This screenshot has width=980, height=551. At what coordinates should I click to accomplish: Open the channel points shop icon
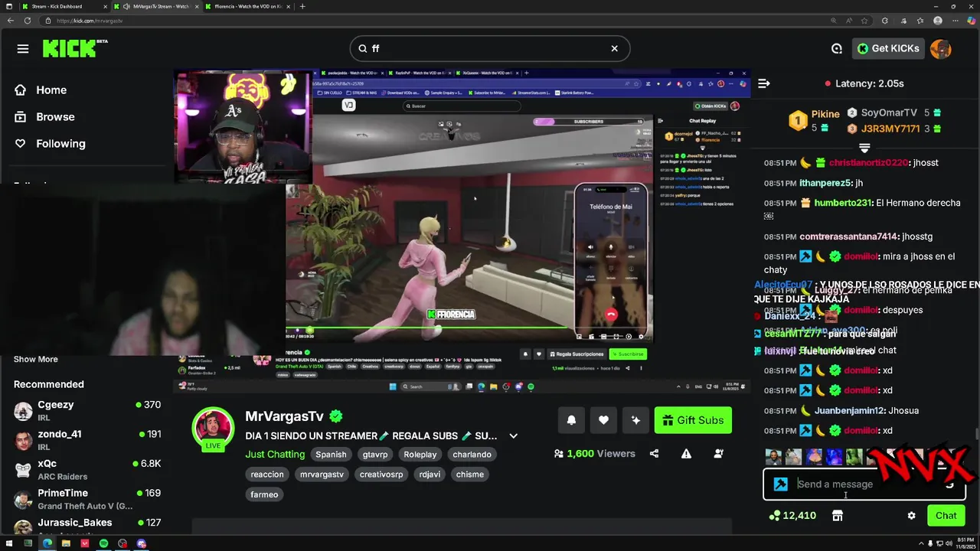click(838, 516)
